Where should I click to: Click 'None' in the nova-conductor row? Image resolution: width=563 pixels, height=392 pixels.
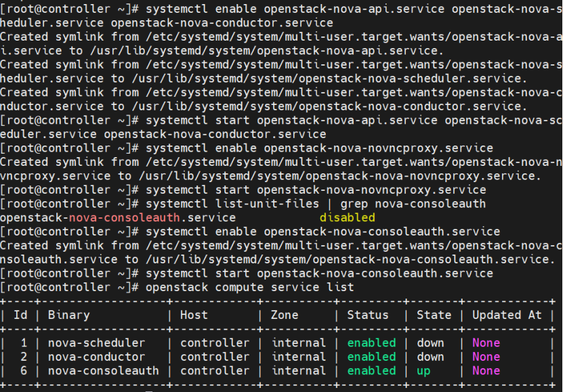(486, 357)
